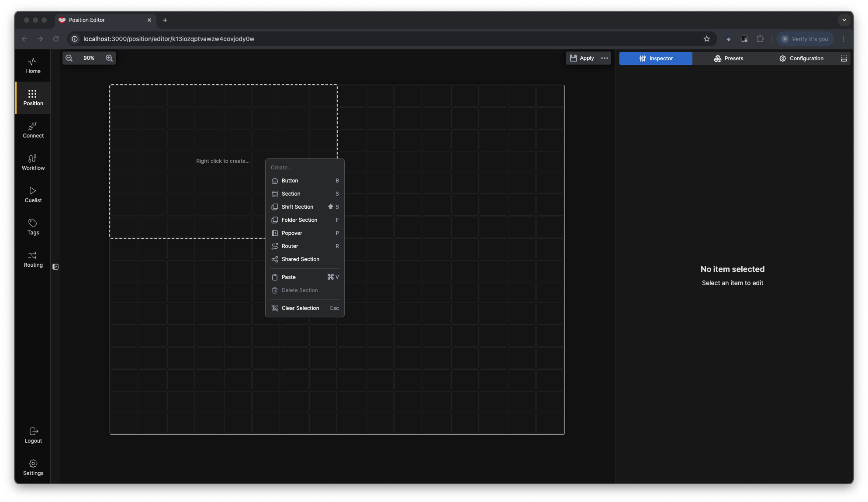Expand the browser tab list chevron
868x502 pixels.
coord(844,20)
